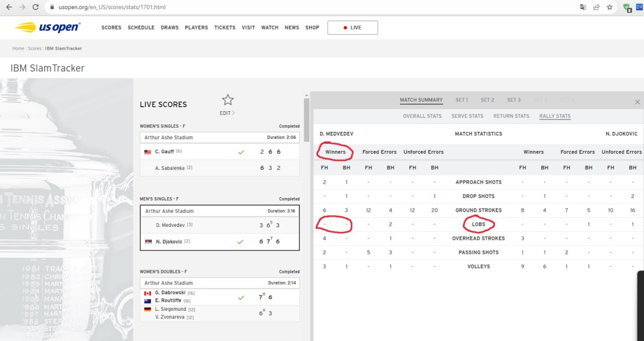Click the WOMEN'S SINGLES - F heading
The image size is (644, 341).
(x=163, y=126)
